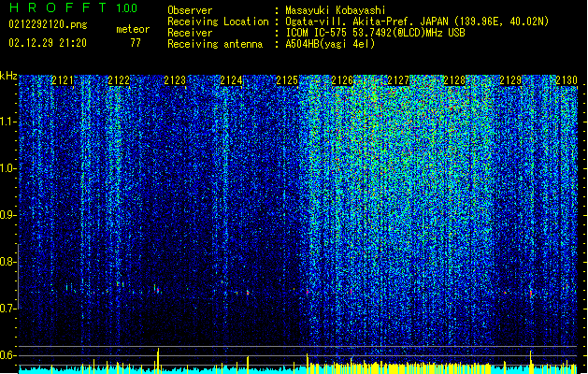Click the 0.7 frequency axis label
588x374 pixels.
pyautogui.click(x=8, y=309)
